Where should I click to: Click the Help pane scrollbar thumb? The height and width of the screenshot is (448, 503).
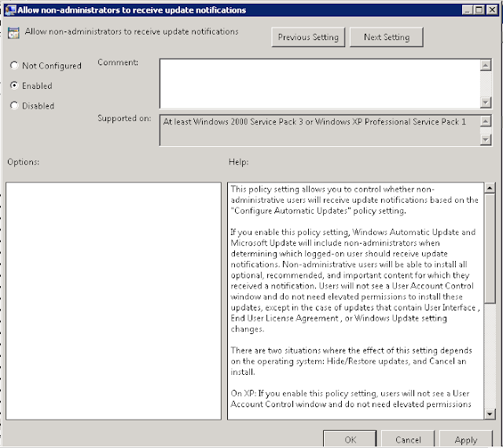click(490, 248)
